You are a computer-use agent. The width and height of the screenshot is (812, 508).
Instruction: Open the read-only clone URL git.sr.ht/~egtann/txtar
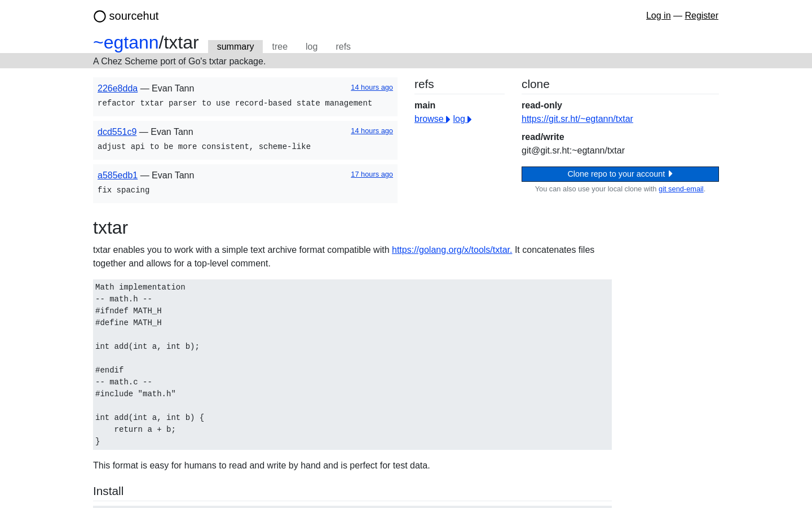577,119
